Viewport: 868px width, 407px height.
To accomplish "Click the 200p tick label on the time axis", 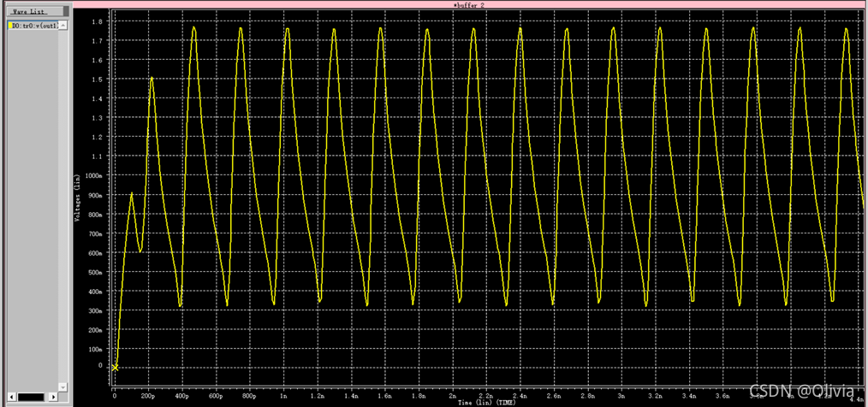I will 148,396.
